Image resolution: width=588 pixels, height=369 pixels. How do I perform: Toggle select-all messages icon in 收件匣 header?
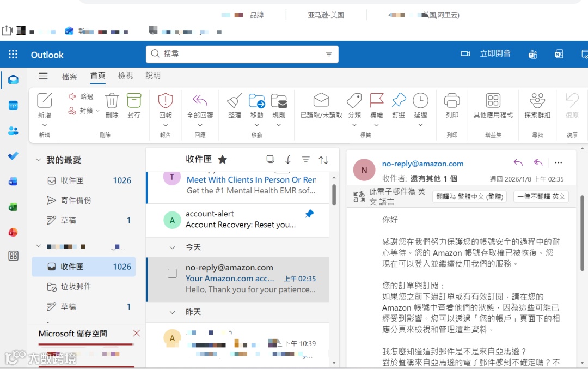(270, 159)
